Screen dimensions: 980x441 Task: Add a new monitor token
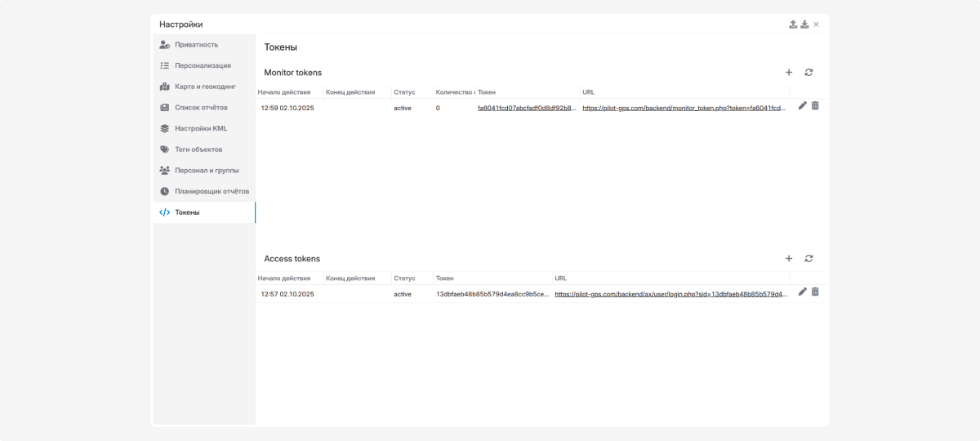click(789, 73)
